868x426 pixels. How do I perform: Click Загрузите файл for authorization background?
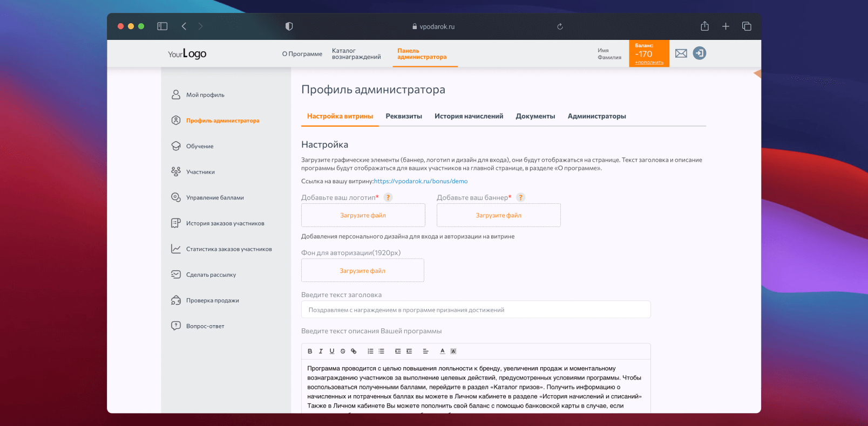tap(363, 271)
